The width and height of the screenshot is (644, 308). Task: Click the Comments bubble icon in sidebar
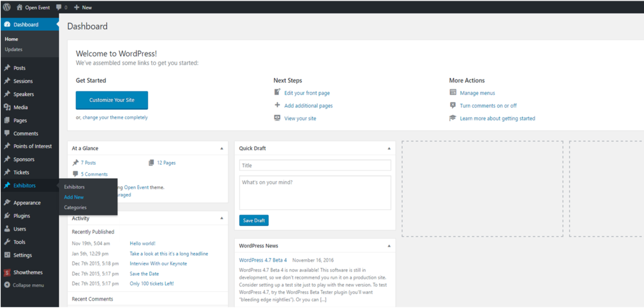[7, 133]
